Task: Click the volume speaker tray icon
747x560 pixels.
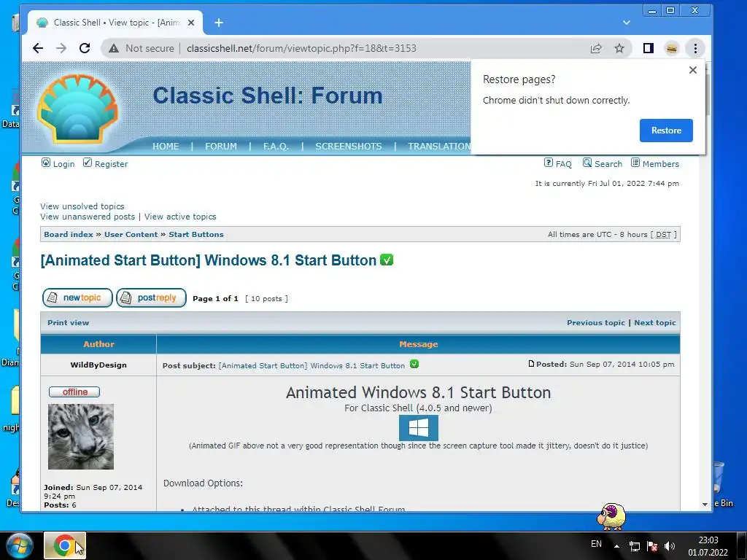Action: [670, 546]
